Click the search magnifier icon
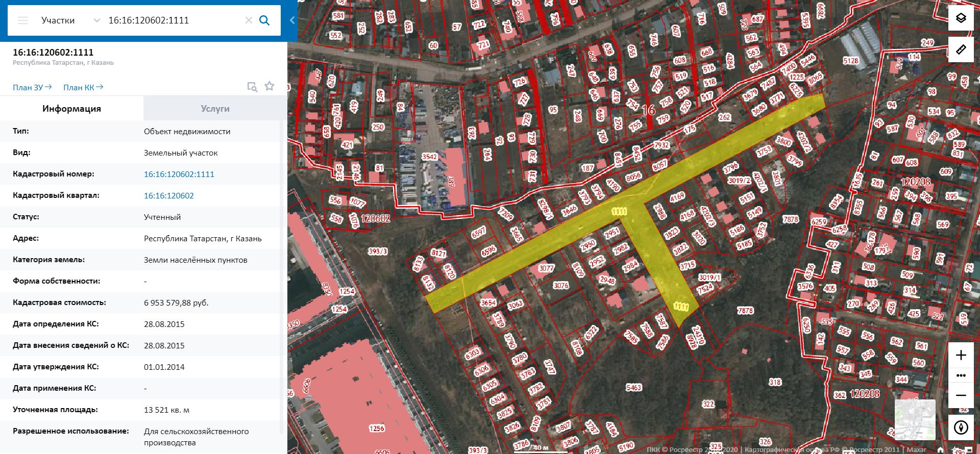The height and width of the screenshot is (454, 980). (264, 20)
